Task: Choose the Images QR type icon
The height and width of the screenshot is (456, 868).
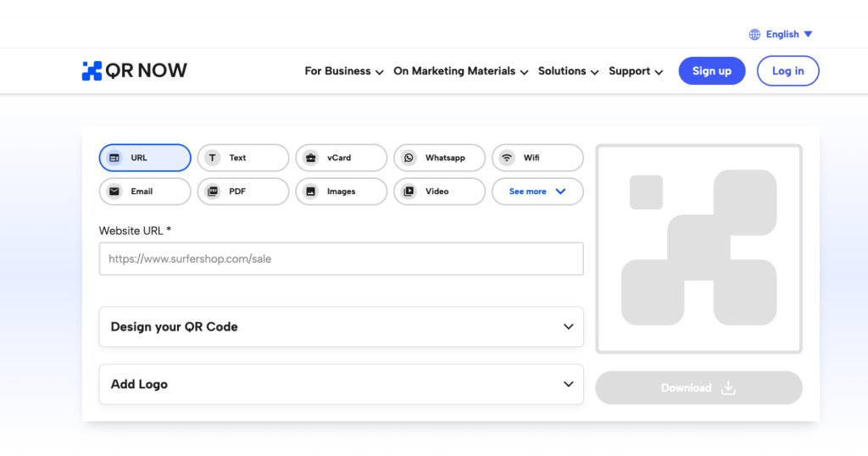Action: pyautogui.click(x=311, y=192)
